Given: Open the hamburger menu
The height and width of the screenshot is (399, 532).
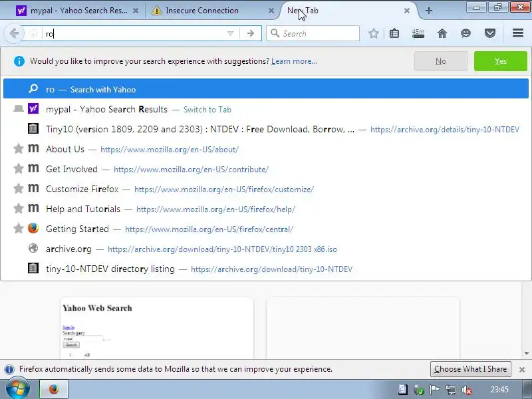Looking at the screenshot, I should [518, 33].
